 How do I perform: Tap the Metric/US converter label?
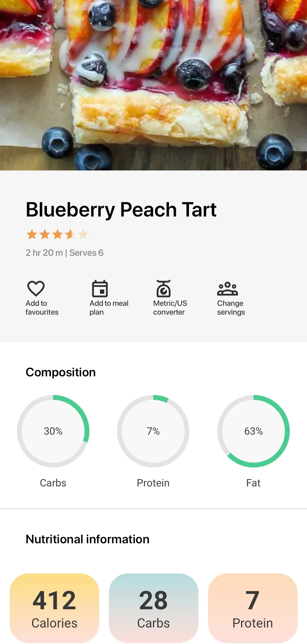tap(170, 308)
